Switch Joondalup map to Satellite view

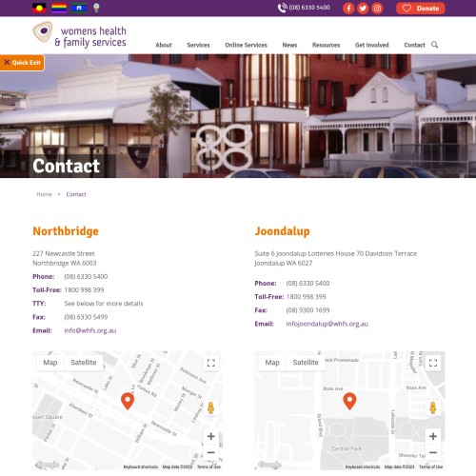(x=306, y=363)
